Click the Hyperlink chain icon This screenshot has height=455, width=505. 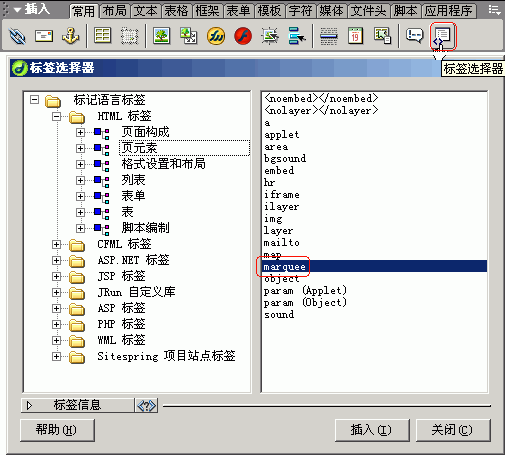[x=17, y=36]
